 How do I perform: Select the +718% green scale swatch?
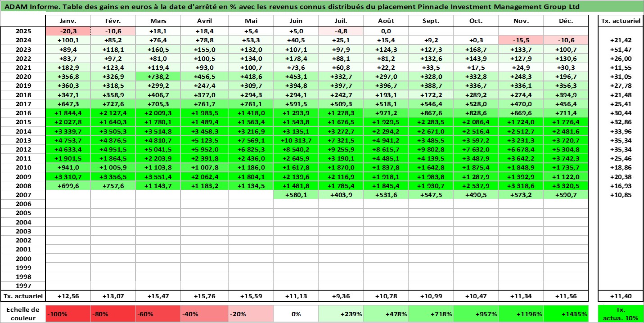click(431, 314)
